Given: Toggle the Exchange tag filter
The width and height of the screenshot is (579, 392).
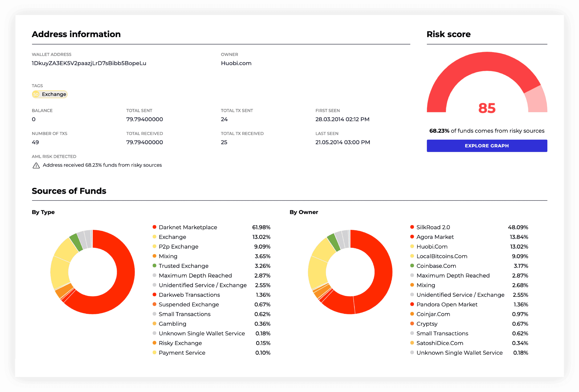Looking at the screenshot, I should [x=49, y=94].
